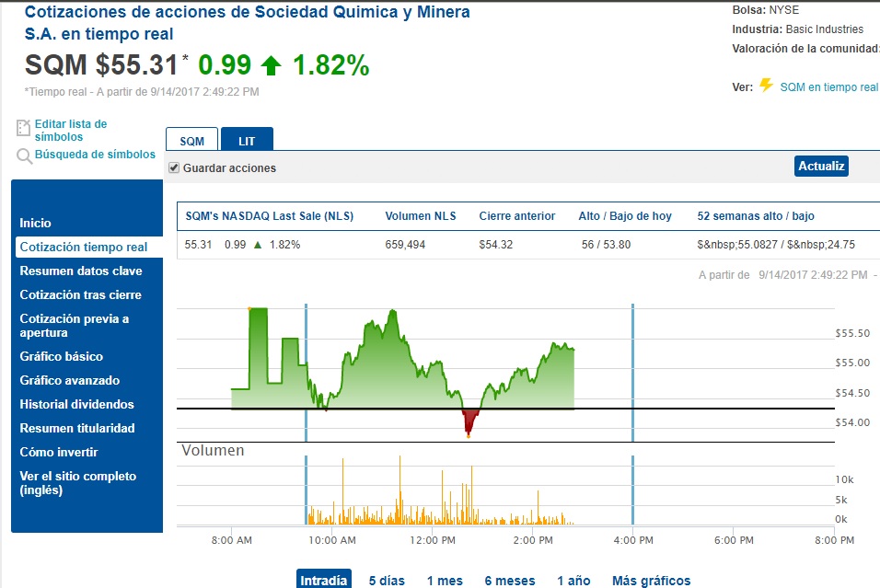Click the Actualizar button
Viewport: 880px width, 588px height.
[x=821, y=166]
